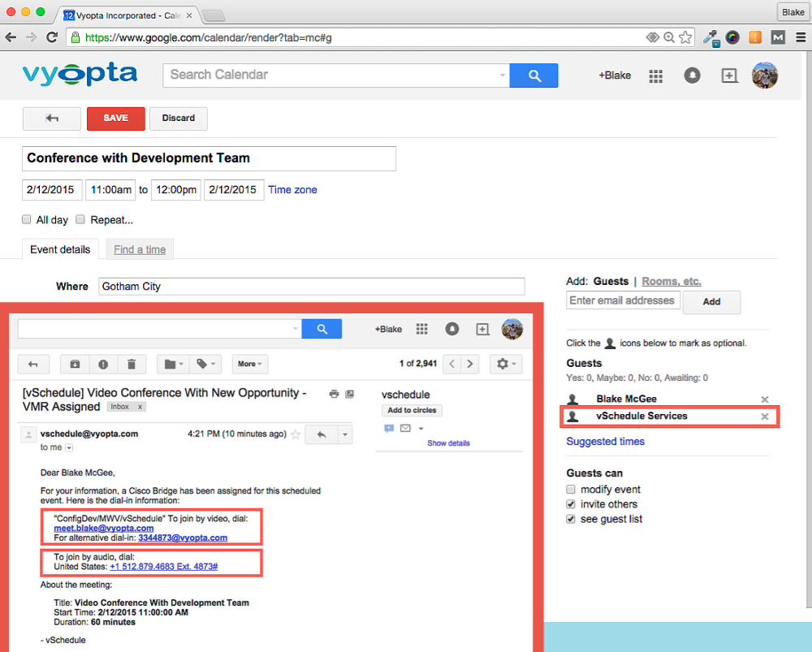
Task: Open the Time zone link
Action: coord(292,190)
